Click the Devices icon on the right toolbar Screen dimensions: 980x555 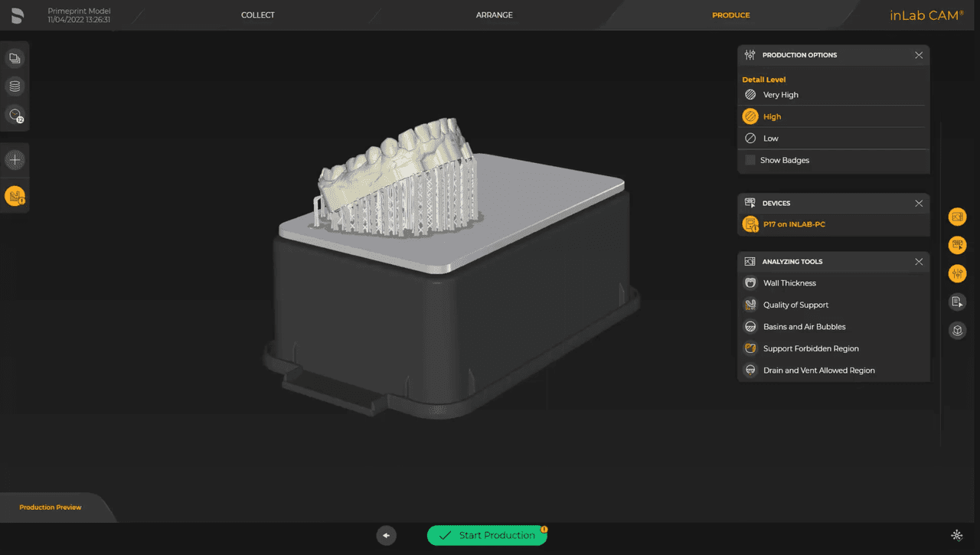tap(957, 245)
